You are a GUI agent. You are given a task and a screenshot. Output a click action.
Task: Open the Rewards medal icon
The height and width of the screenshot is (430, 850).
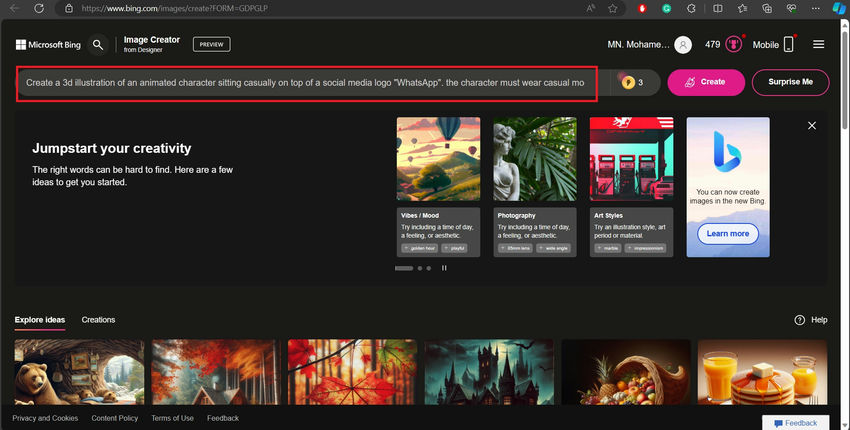click(x=733, y=44)
